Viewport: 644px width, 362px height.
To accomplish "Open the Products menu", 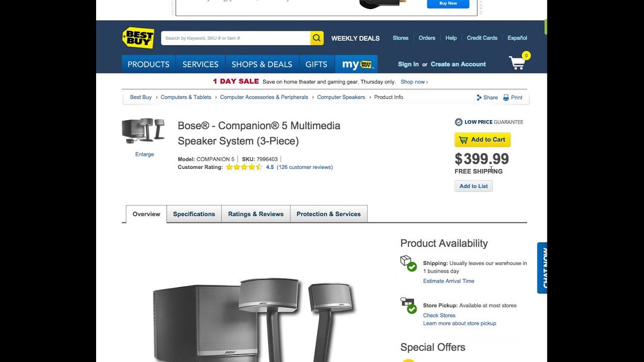I will pyautogui.click(x=148, y=64).
